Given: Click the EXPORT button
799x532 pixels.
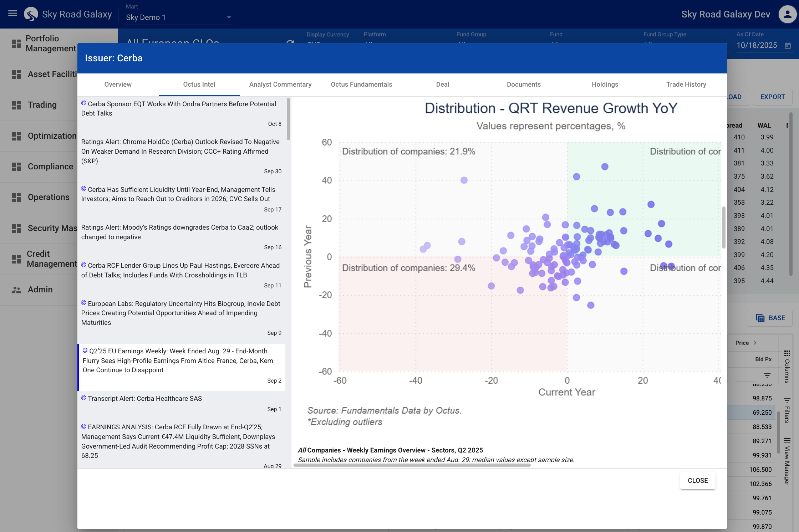Looking at the screenshot, I should pos(772,97).
